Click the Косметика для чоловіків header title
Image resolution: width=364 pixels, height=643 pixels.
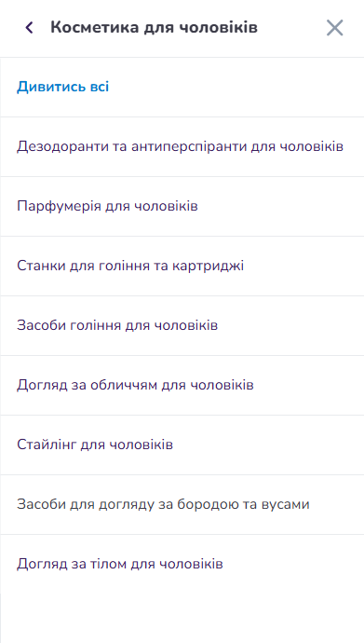tap(154, 28)
